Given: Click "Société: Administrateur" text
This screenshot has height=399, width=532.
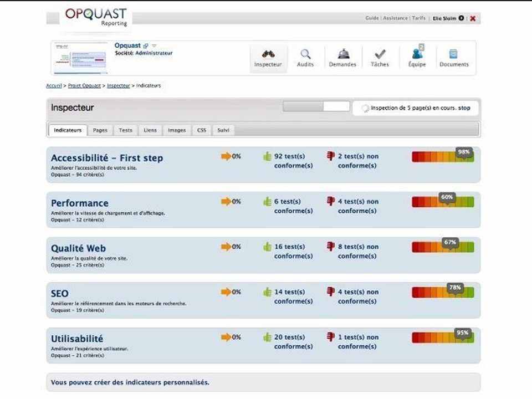Looking at the screenshot, I should pos(144,53).
